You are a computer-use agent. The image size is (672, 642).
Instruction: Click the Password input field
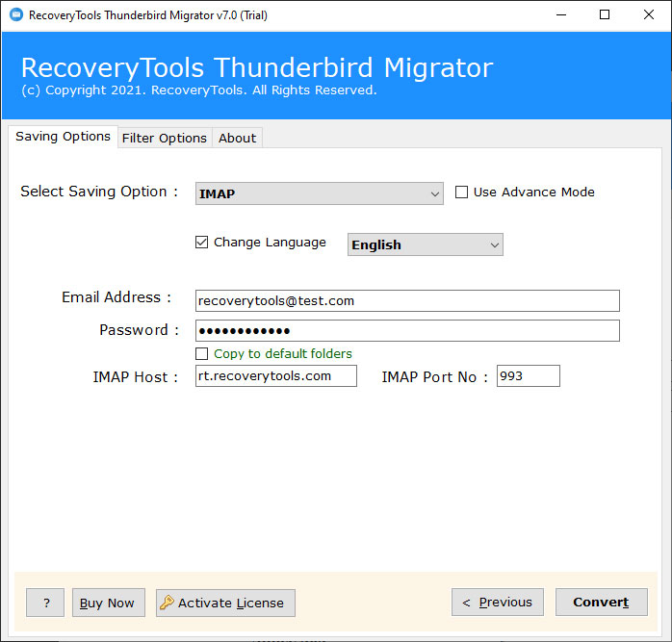pos(407,330)
